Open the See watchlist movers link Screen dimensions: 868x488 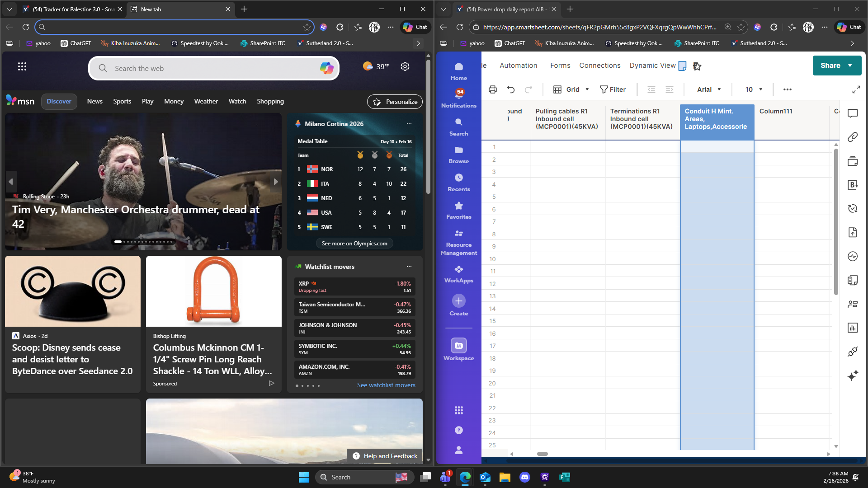click(386, 385)
